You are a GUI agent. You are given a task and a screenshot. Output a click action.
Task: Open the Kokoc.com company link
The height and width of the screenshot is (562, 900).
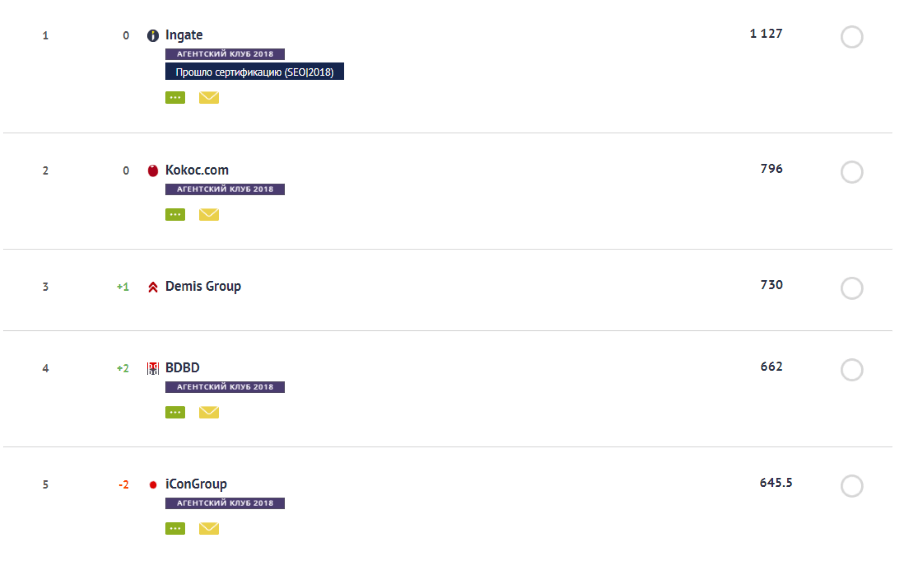pyautogui.click(x=197, y=170)
